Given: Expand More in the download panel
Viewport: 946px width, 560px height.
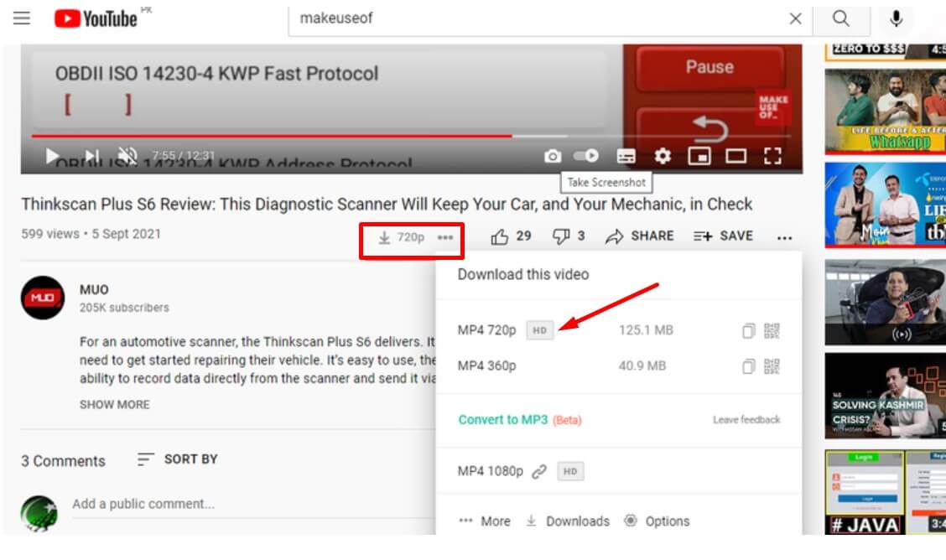Looking at the screenshot, I should 485,521.
